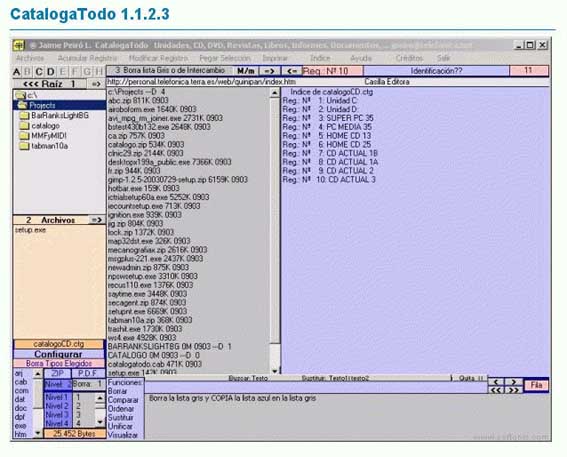This screenshot has width=567, height=457.
Task: Click number list scroll-down arrow beside Nivel 4
Action: click(x=100, y=422)
